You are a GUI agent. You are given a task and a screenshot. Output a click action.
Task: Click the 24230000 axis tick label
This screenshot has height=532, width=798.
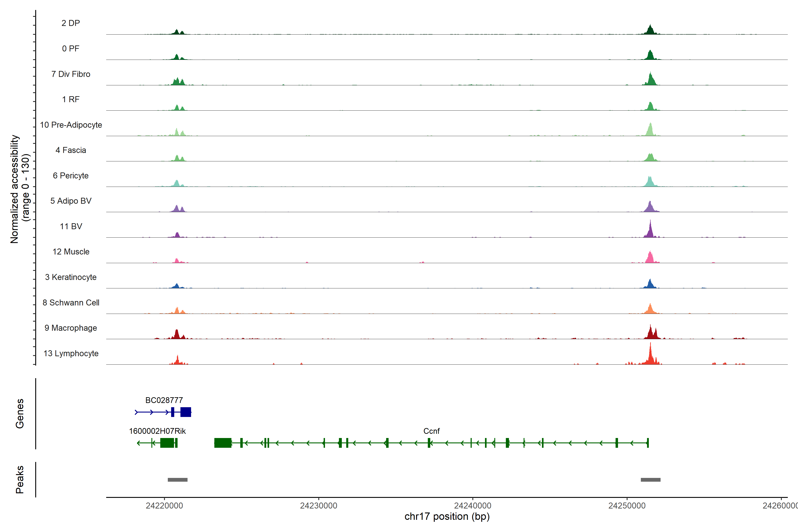pyautogui.click(x=319, y=506)
